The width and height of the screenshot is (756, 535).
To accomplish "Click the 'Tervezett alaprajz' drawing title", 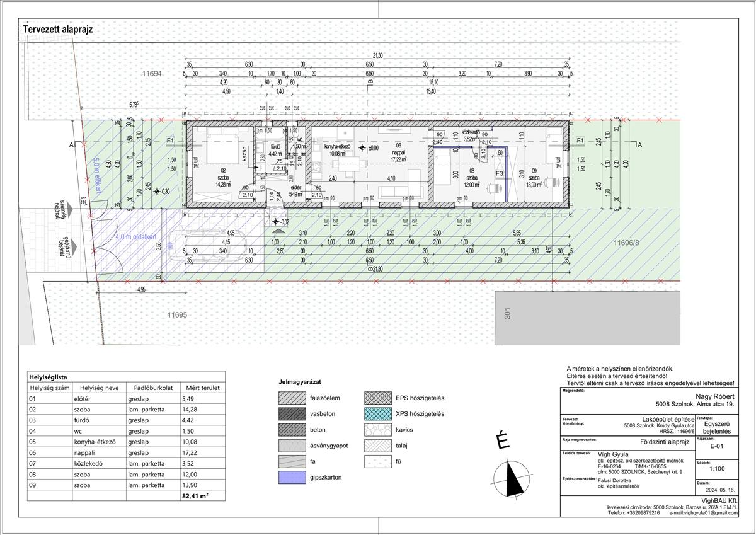I will [x=58, y=28].
